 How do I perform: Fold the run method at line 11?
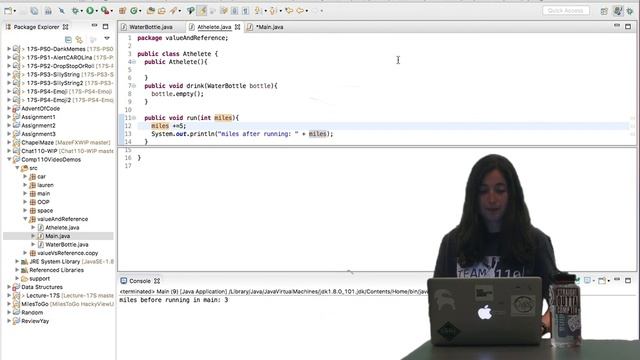(x=133, y=118)
